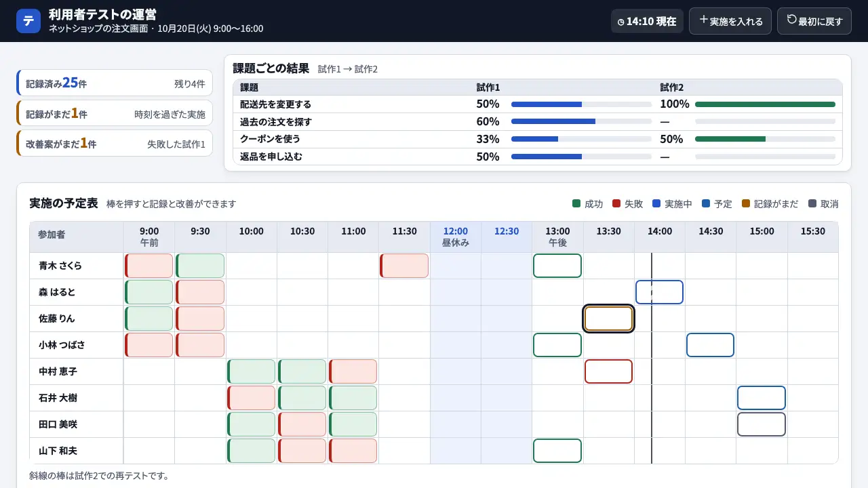Click the 14:00 column header

660,237
